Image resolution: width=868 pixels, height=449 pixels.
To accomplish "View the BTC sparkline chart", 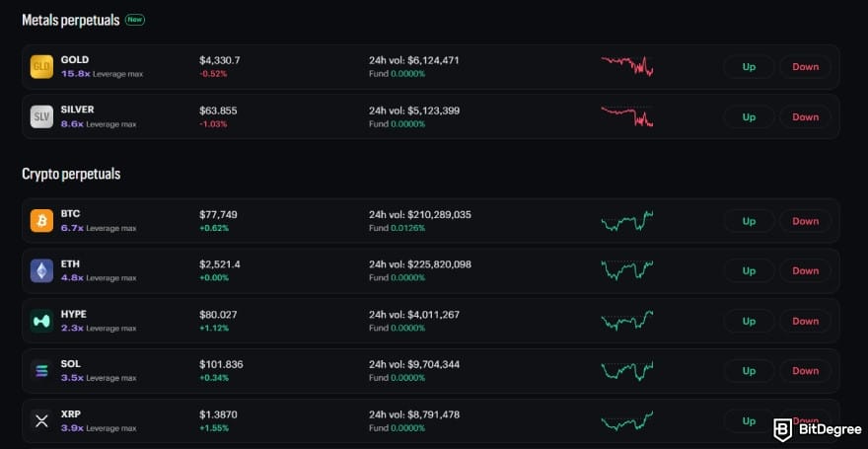I will coord(627,221).
